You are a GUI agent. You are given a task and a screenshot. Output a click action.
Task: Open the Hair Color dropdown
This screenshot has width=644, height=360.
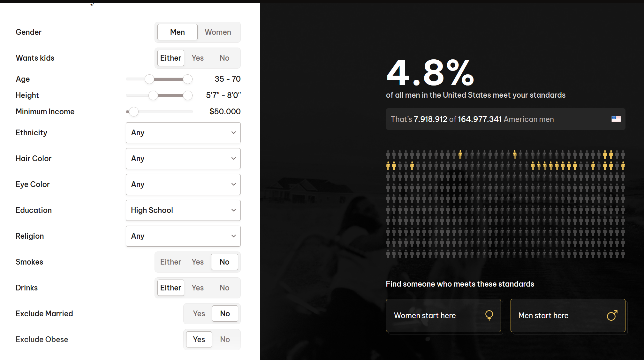[183, 159]
